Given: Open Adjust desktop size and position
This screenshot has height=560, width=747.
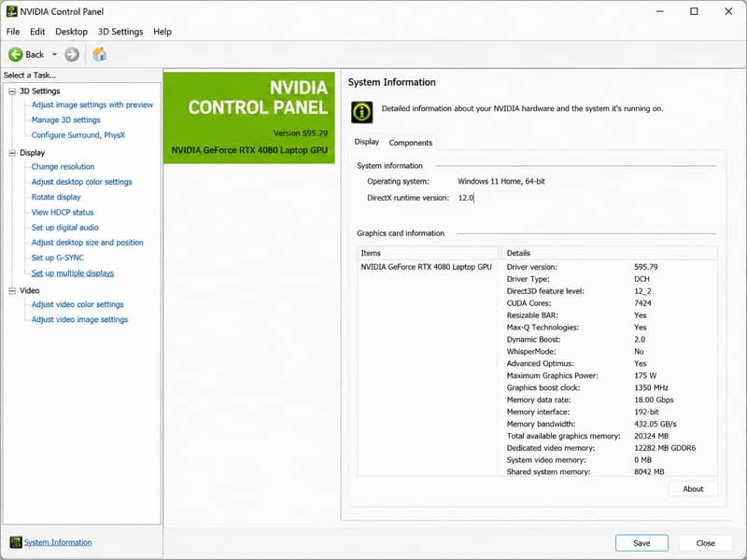Looking at the screenshot, I should click(87, 243).
